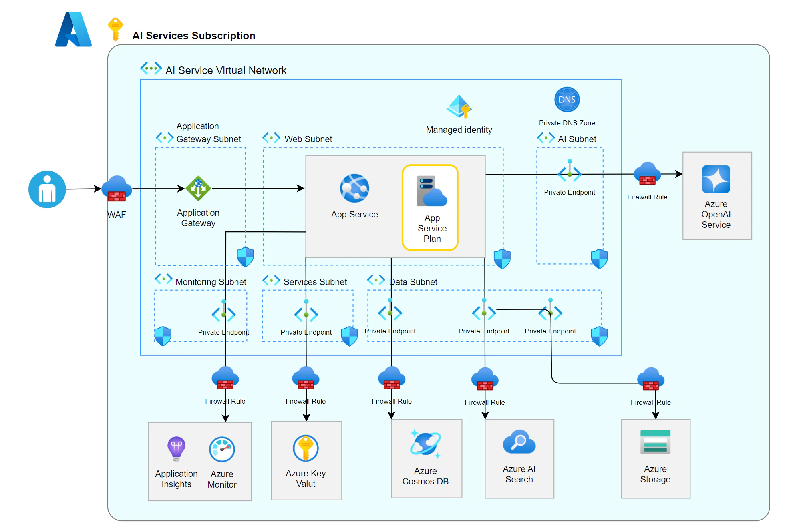Click the Monitoring Subnet private endpoint icon
Image resolution: width=797 pixels, height=532 pixels.
pos(223,311)
